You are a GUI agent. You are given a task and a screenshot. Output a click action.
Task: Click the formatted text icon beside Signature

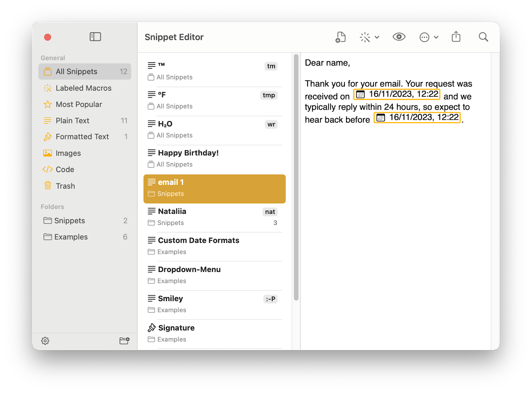(152, 328)
